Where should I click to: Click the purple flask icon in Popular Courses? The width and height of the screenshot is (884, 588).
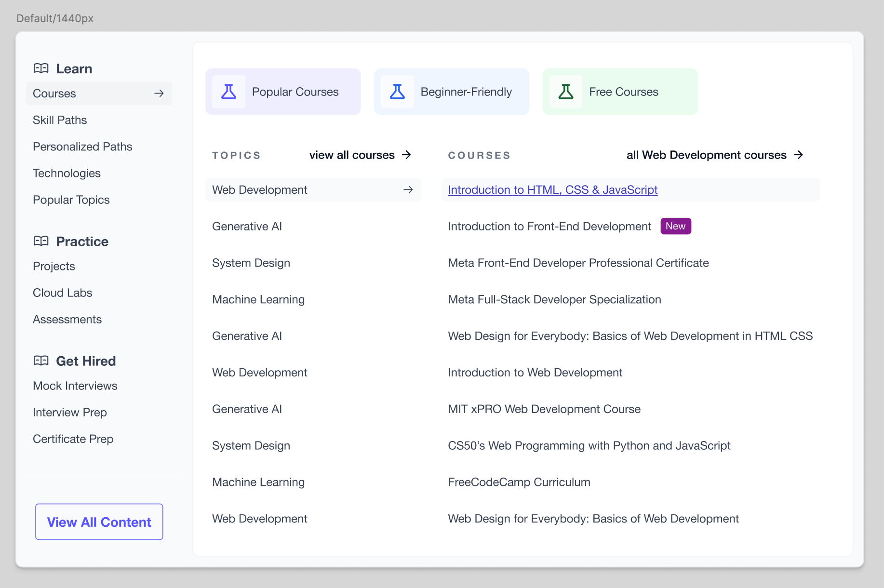click(x=228, y=92)
